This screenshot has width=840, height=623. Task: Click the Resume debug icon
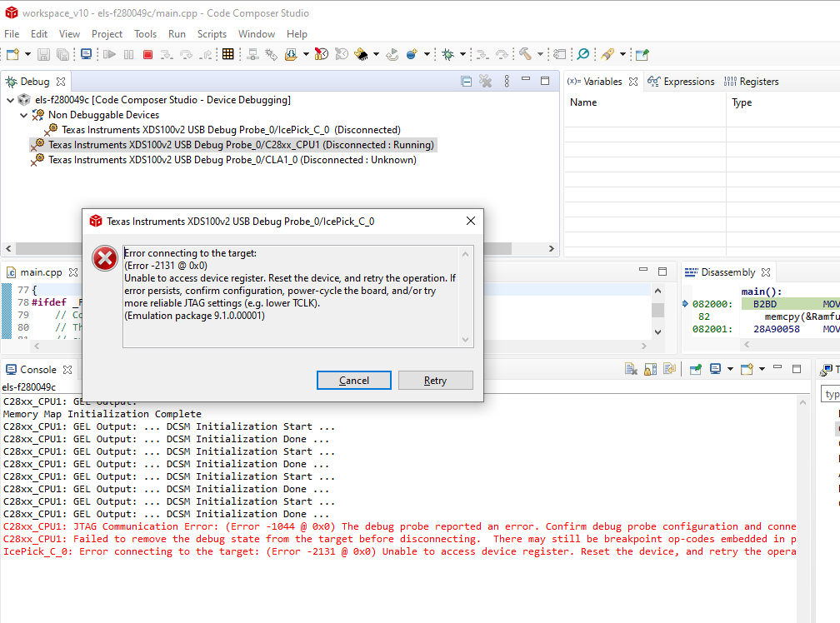110,54
